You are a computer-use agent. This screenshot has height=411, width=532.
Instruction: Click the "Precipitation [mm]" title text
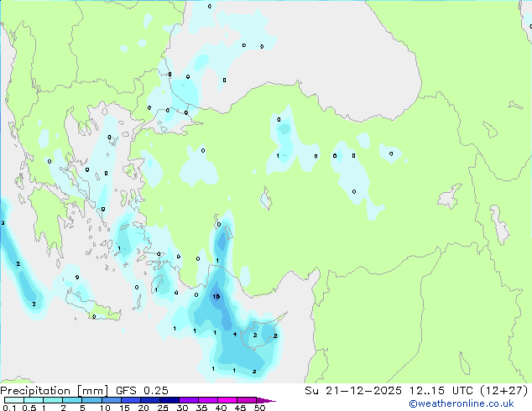(x=55, y=391)
